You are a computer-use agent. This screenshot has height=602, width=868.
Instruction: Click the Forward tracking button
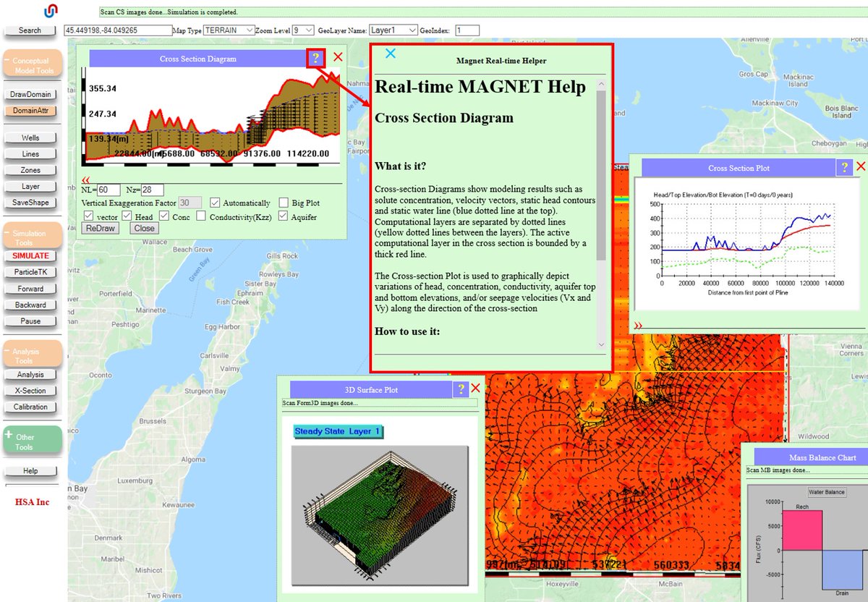30,289
